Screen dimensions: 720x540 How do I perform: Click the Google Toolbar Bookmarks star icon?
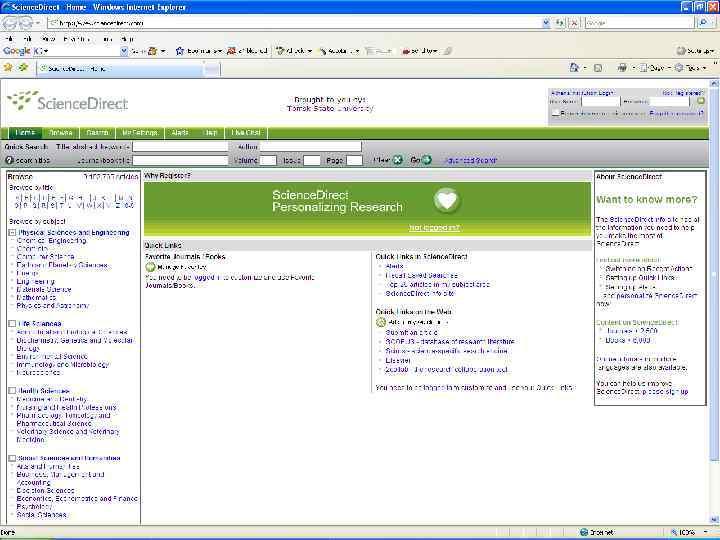coord(180,51)
